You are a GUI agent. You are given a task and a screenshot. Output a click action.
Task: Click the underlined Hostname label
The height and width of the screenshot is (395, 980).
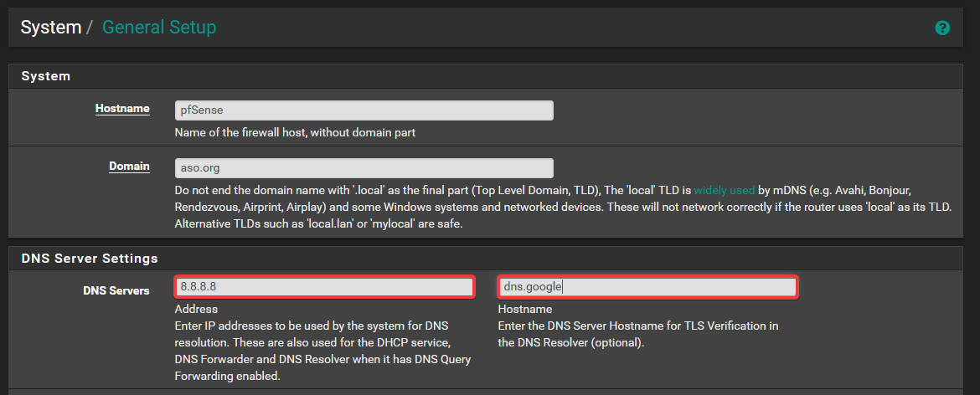[122, 109]
